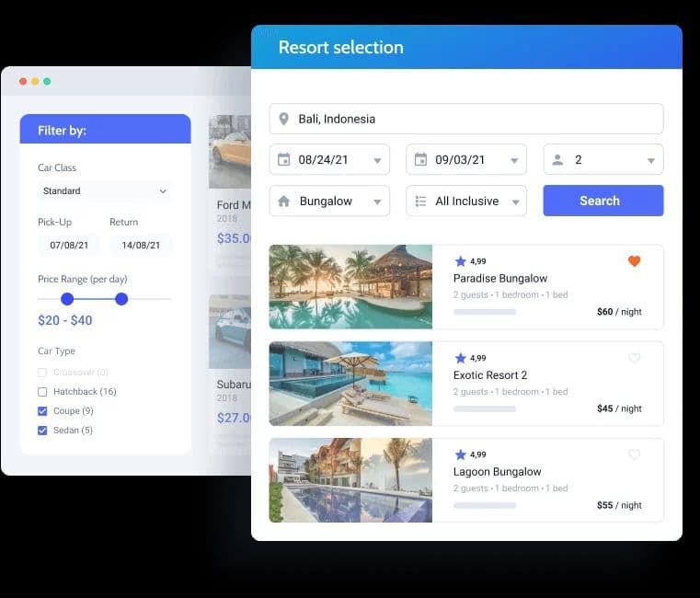
Task: Click the Return date field 14/08/21
Action: click(141, 246)
